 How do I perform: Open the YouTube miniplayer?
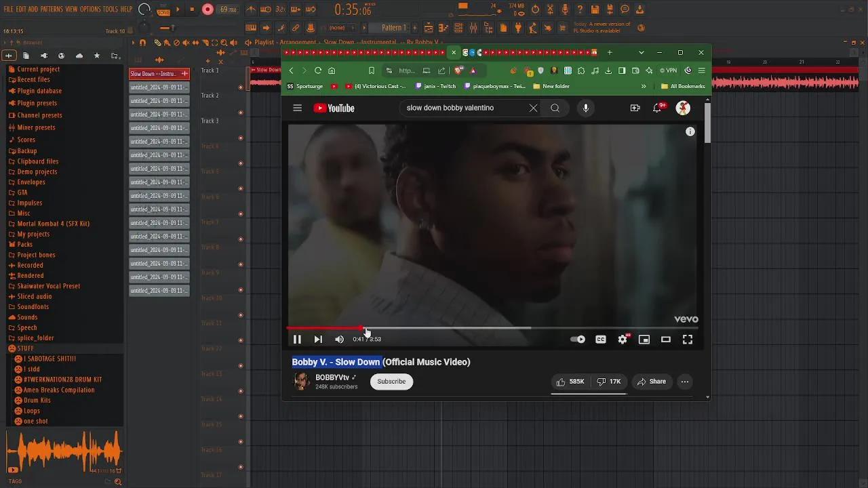click(x=644, y=340)
